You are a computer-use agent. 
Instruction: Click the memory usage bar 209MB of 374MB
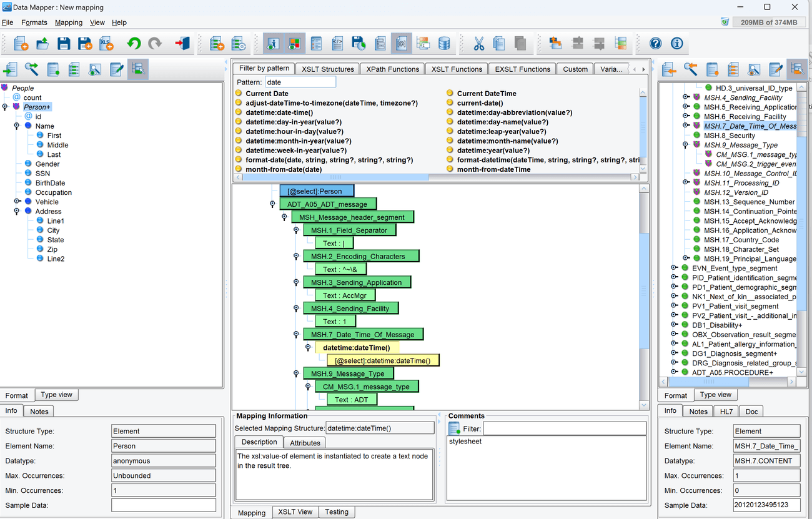[x=769, y=22]
